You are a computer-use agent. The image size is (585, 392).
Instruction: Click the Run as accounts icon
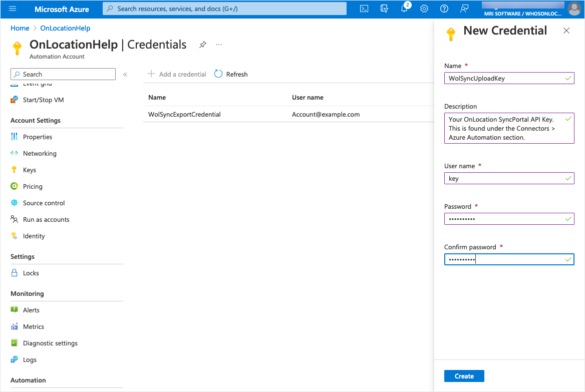[14, 219]
